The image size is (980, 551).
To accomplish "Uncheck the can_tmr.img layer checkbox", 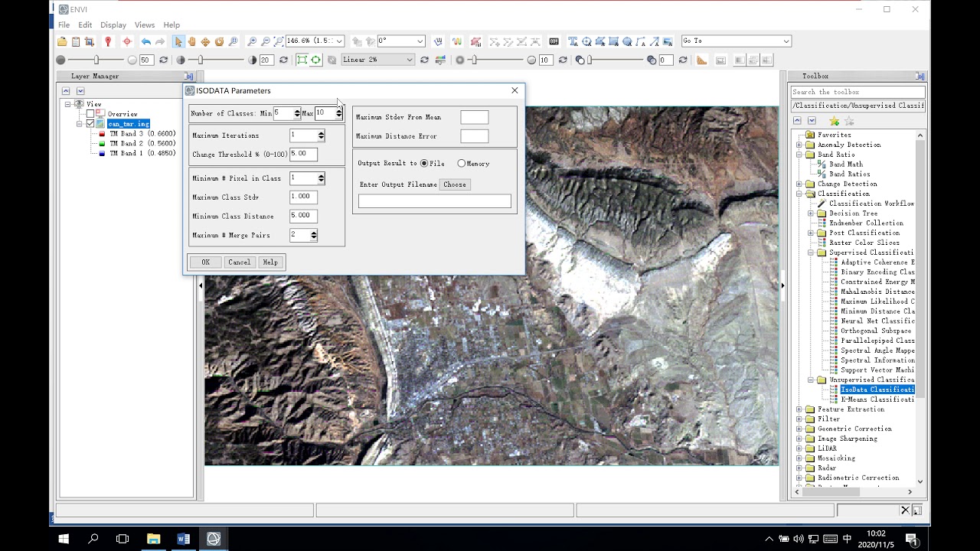I will [90, 124].
